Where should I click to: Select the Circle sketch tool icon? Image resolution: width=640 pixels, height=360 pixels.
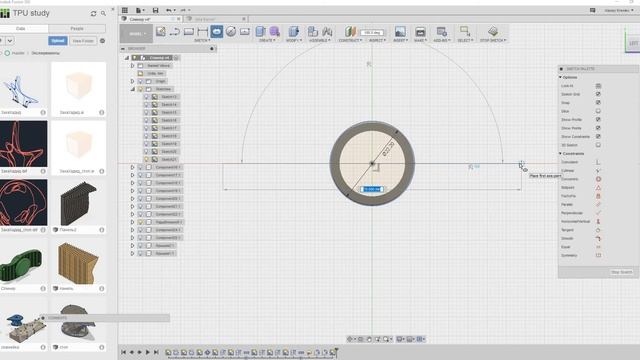pos(231,31)
